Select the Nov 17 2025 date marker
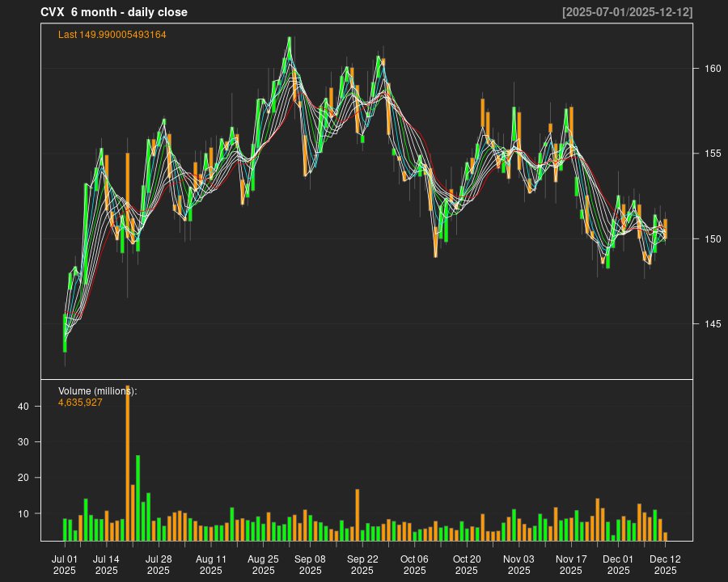Viewport: 728px width, 582px height. (x=571, y=564)
